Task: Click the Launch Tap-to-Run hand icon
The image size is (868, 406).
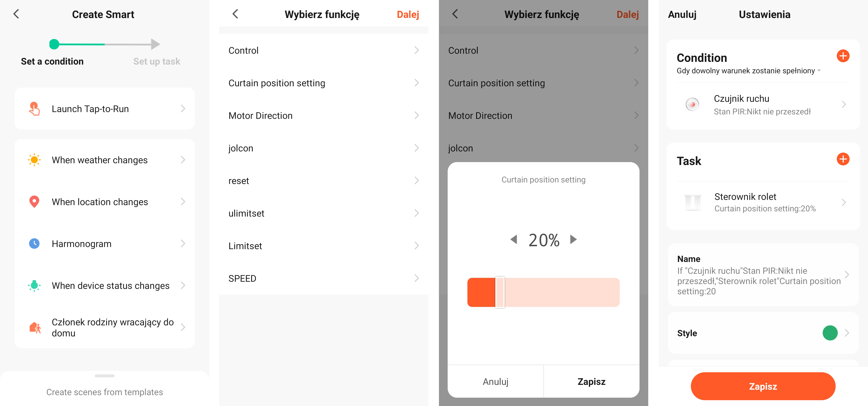Action: (34, 109)
